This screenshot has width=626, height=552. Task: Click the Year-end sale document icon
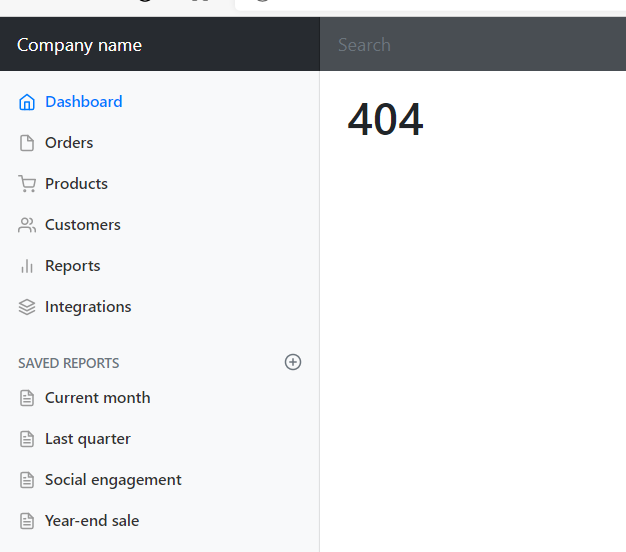point(27,521)
